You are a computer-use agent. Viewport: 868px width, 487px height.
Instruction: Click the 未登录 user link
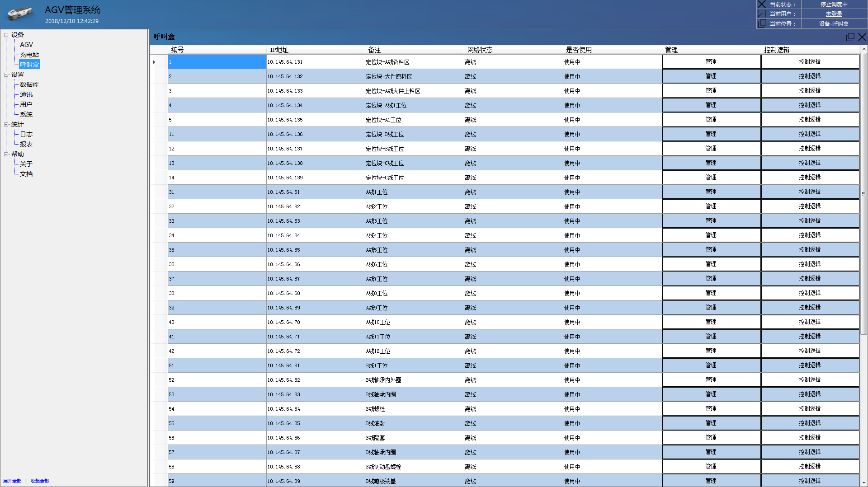pyautogui.click(x=834, y=14)
